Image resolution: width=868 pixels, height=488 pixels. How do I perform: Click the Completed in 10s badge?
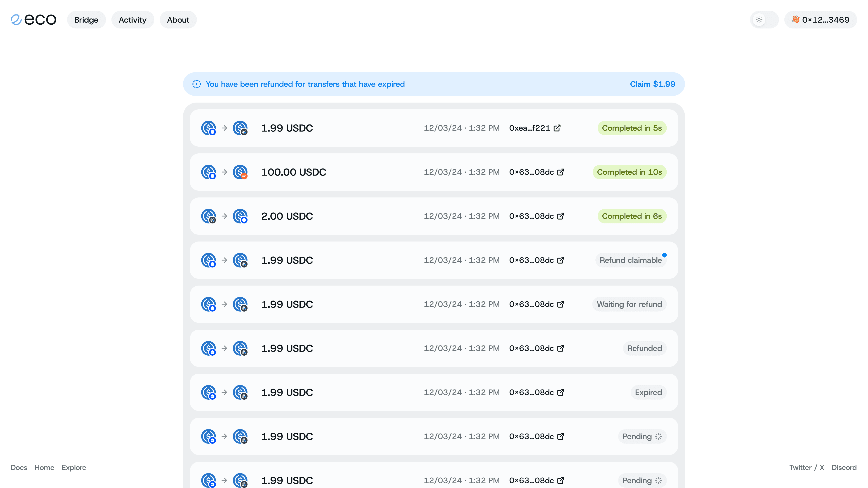click(630, 172)
